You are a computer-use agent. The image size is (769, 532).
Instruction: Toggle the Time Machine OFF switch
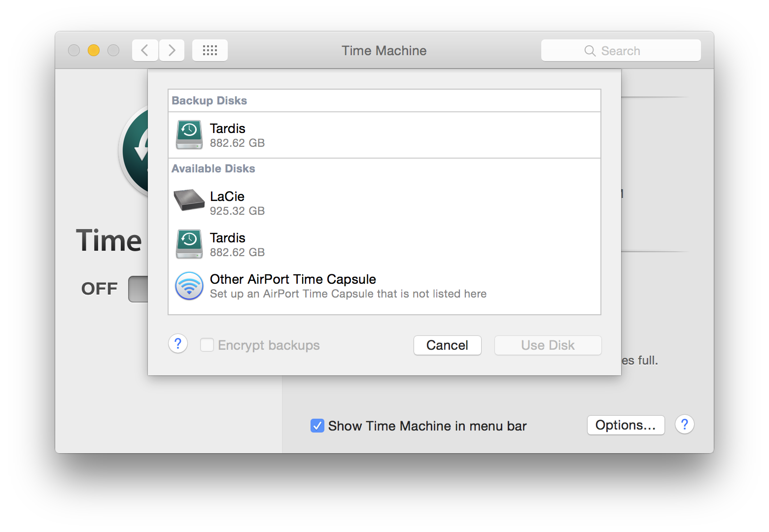138,289
